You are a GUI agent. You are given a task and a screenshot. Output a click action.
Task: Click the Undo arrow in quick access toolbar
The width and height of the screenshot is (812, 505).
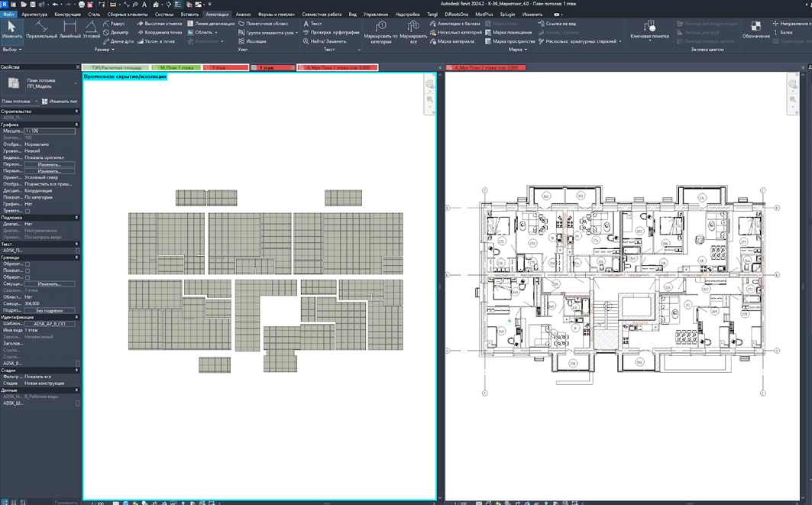(x=55, y=4)
